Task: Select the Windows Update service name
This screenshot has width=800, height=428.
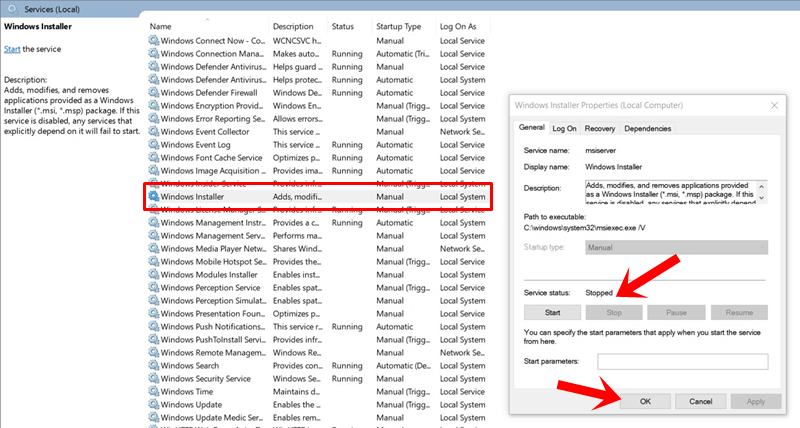Action: coord(191,405)
